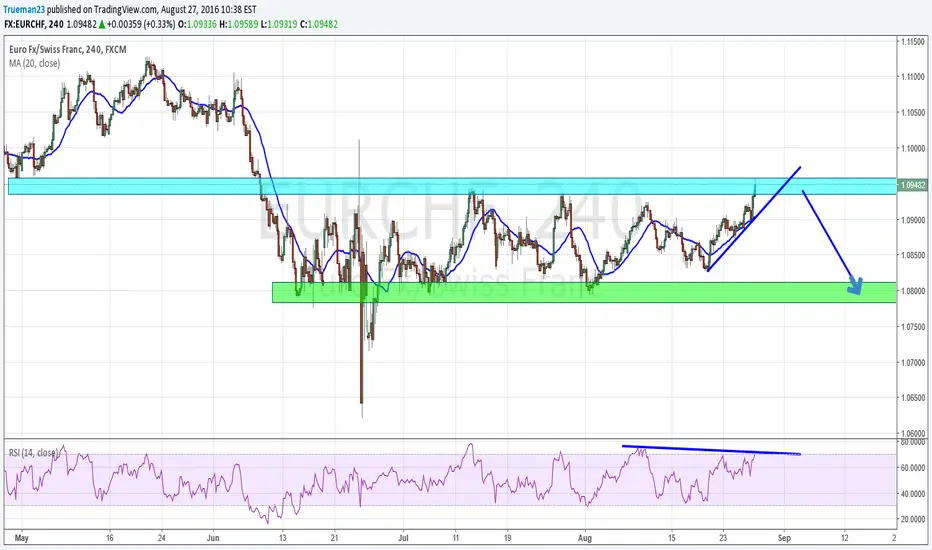Click the Sep date label on time axis
932x550 pixels.
pyautogui.click(x=784, y=538)
